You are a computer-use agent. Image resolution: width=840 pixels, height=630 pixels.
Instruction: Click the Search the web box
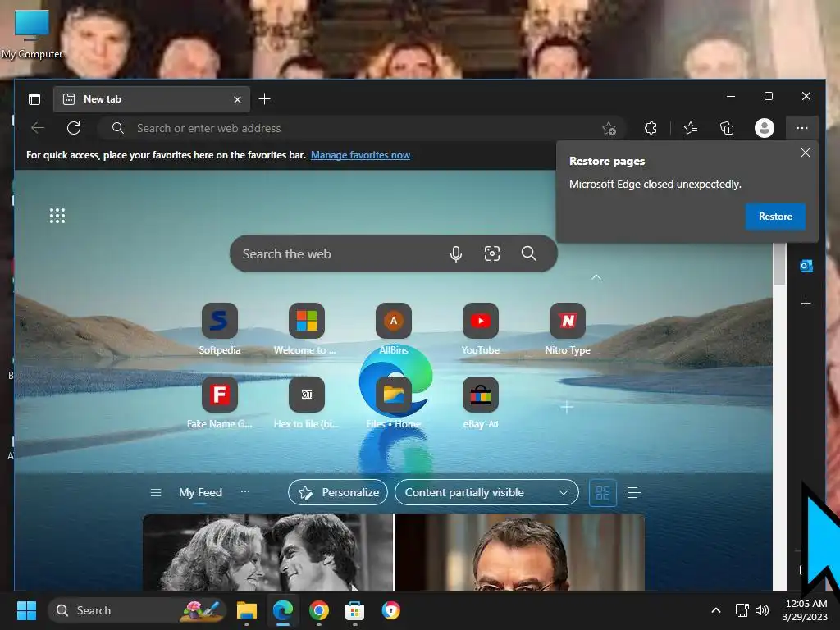[x=393, y=253]
